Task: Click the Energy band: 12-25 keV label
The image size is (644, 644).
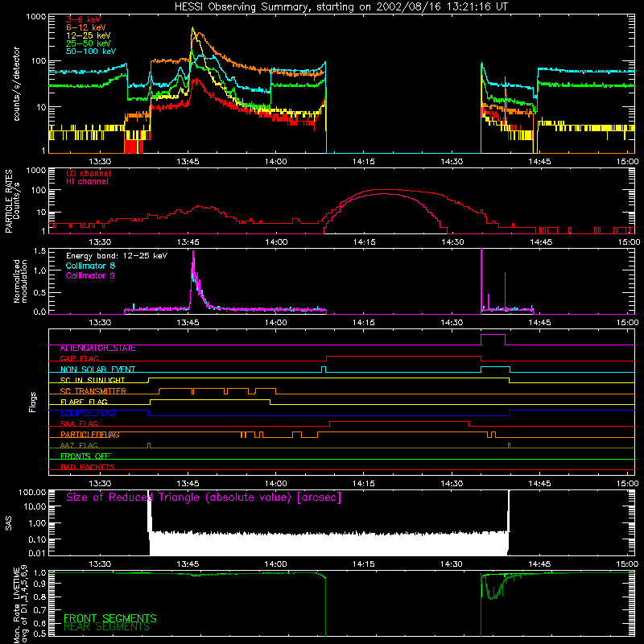Action: [x=117, y=256]
